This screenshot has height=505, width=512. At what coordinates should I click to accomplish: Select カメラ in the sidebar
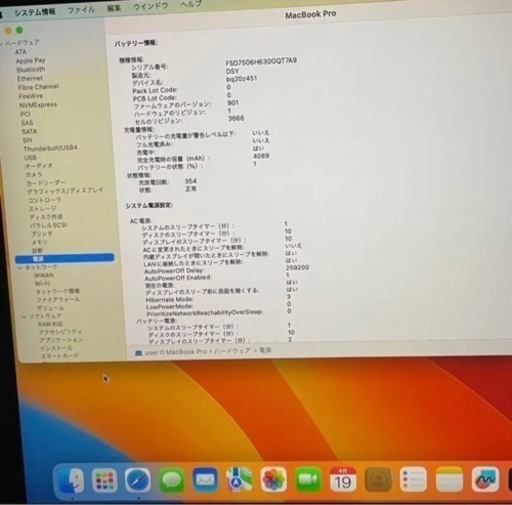tap(34, 174)
